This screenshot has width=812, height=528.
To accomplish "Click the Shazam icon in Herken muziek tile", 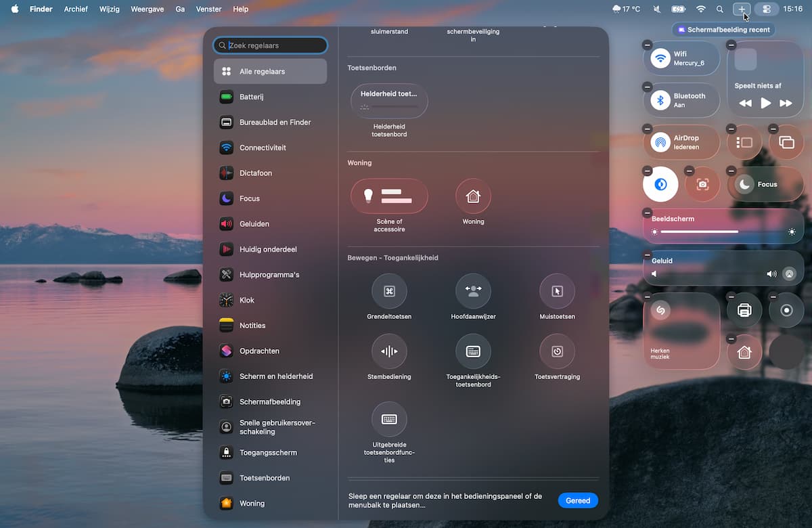I will pyautogui.click(x=660, y=310).
